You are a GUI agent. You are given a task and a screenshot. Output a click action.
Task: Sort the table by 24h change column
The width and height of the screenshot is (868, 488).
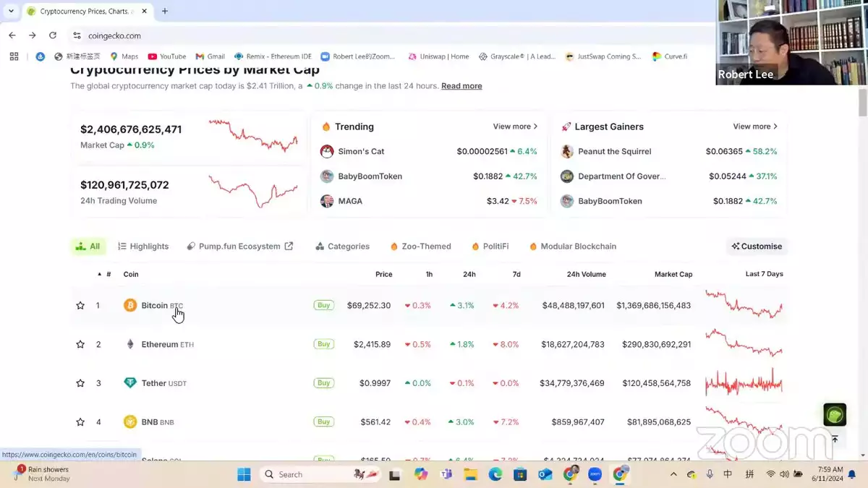(469, 275)
